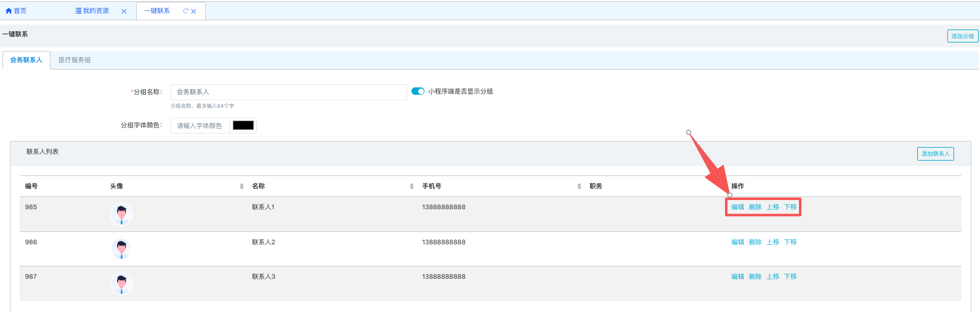Click the avatar of 联系人2

point(121,249)
